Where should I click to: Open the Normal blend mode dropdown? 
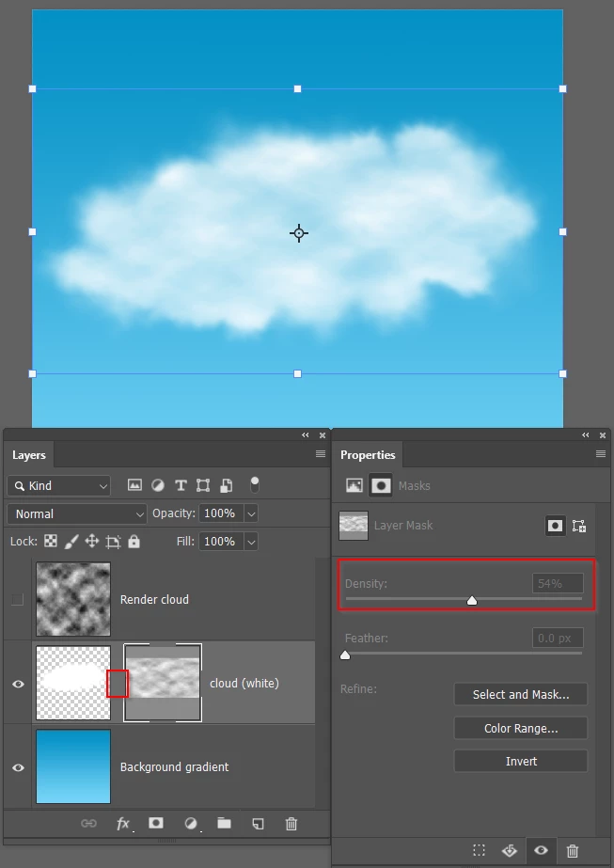tap(77, 513)
